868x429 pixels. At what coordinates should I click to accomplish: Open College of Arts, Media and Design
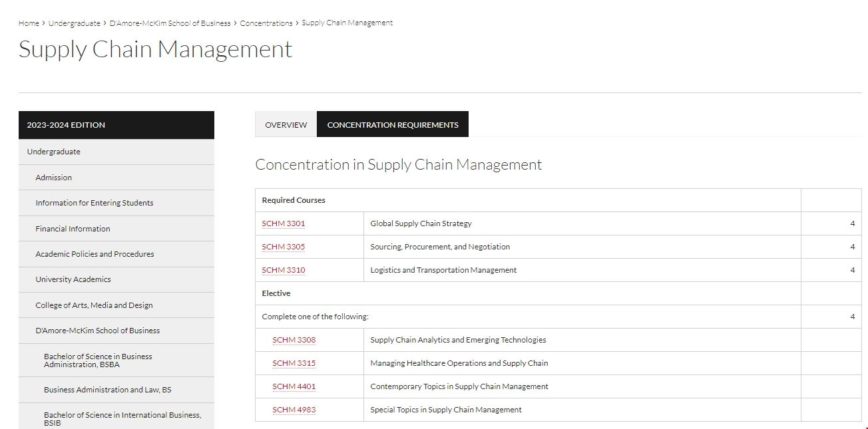[x=94, y=305]
